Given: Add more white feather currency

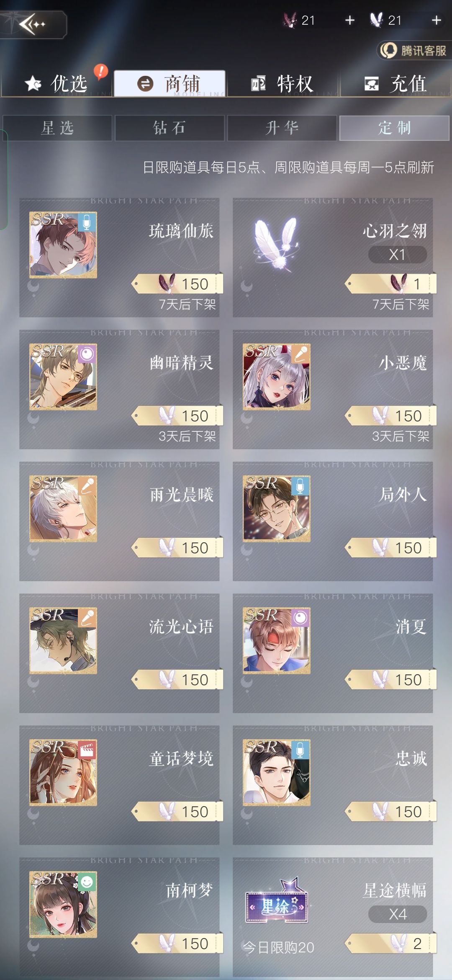Looking at the screenshot, I should tap(437, 20).
